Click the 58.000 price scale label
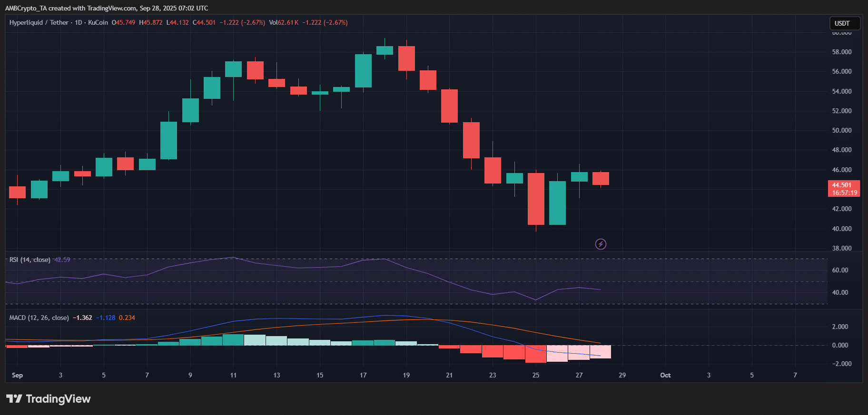This screenshot has width=868, height=415. point(842,52)
